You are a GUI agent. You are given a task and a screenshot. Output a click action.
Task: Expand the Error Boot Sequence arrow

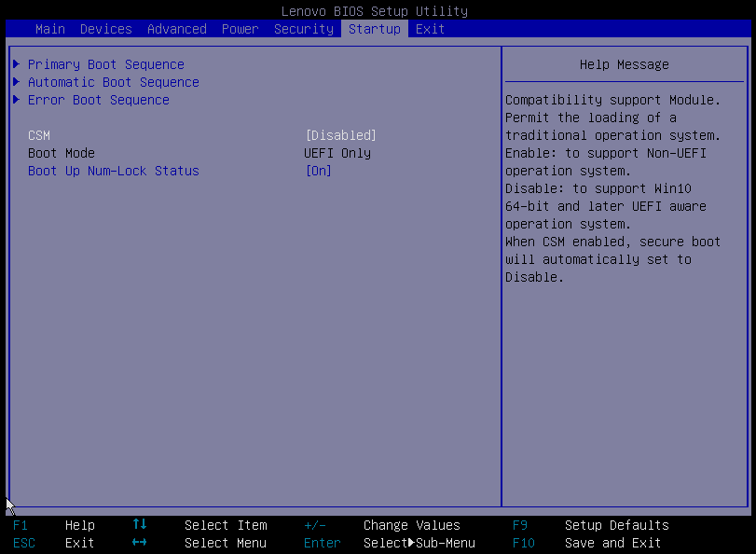click(x=17, y=100)
